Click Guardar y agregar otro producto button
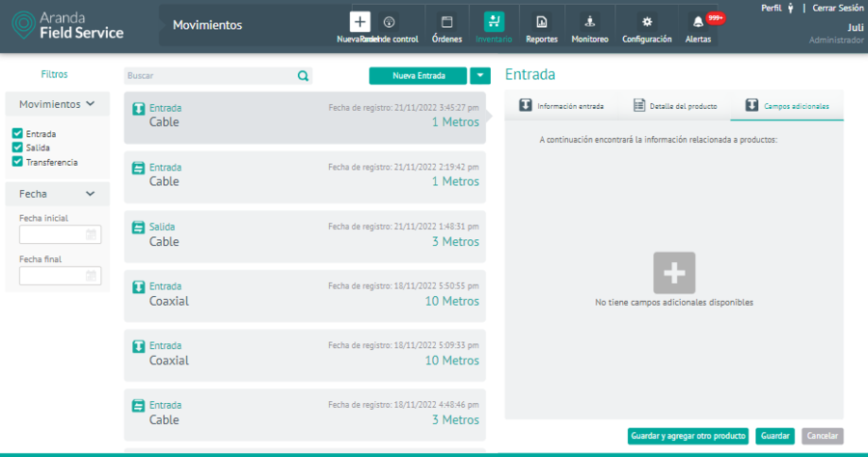 689,436
